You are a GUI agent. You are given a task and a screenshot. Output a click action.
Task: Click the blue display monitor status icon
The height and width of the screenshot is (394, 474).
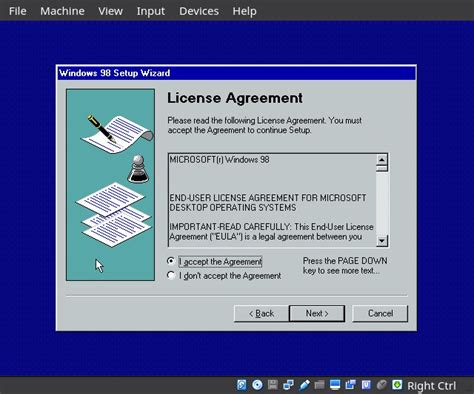coord(335,385)
